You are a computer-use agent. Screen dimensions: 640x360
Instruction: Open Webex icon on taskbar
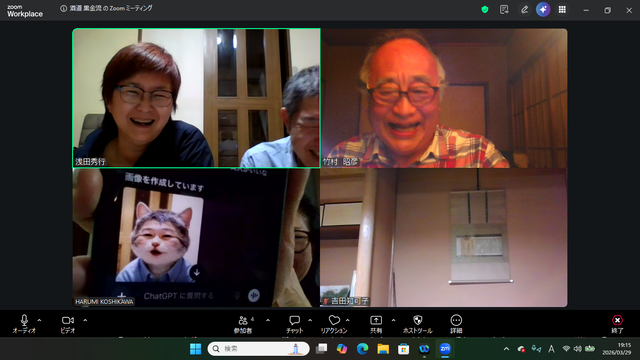click(x=424, y=349)
